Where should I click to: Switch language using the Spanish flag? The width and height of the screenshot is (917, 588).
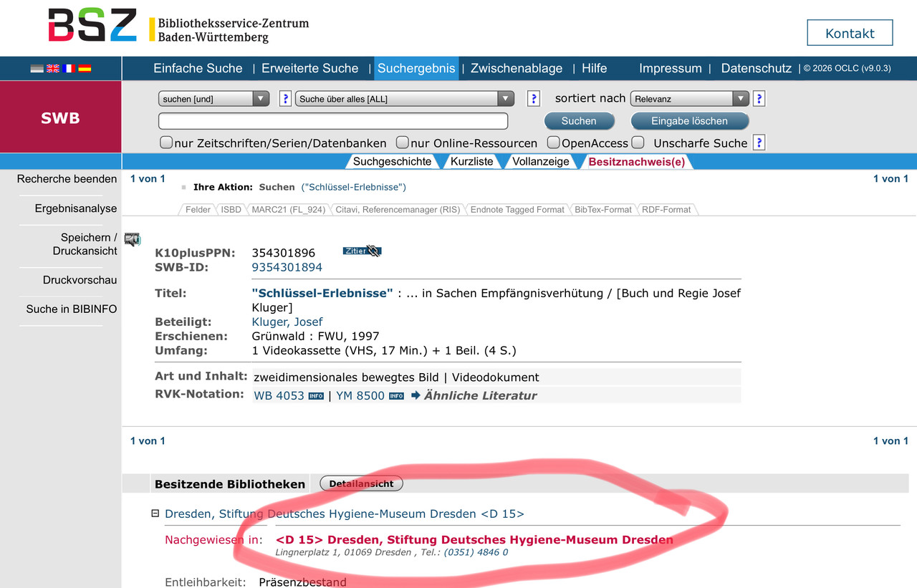pos(85,69)
